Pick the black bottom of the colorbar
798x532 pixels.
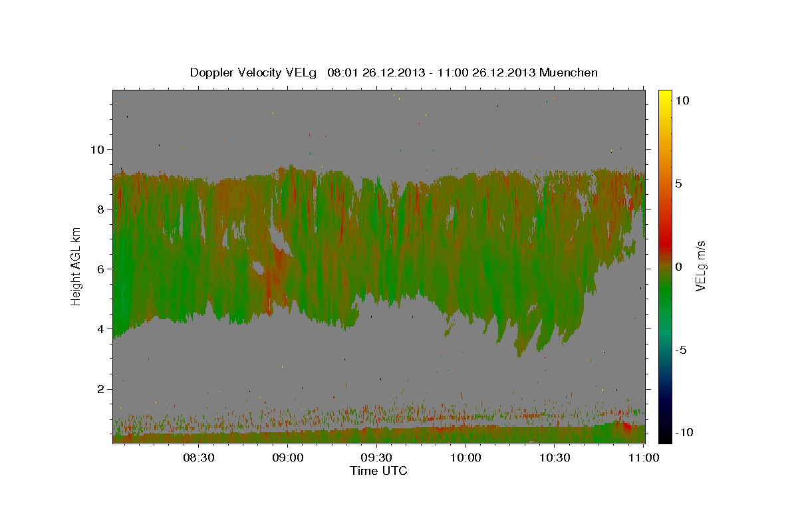tap(665, 436)
